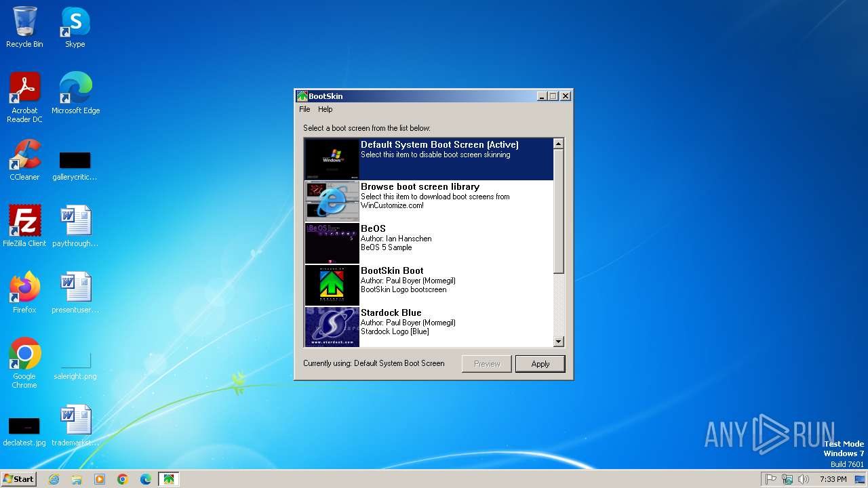Select the Microsoft Edge desktop shortcut
This screenshot has height=488, width=868.
point(75,94)
